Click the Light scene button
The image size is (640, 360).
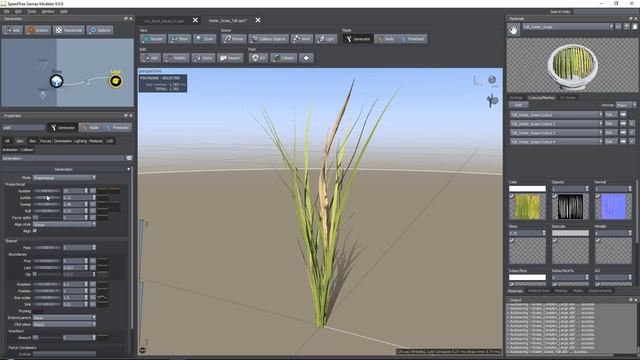point(326,39)
